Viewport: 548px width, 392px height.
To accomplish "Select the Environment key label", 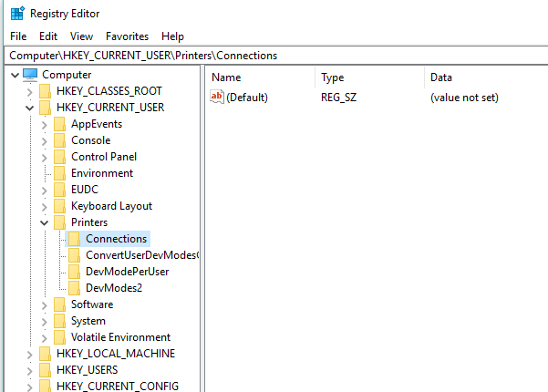I will pyautogui.click(x=102, y=173).
